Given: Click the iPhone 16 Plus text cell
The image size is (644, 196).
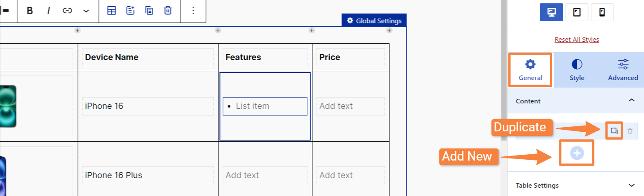Looking at the screenshot, I should 148,175.
